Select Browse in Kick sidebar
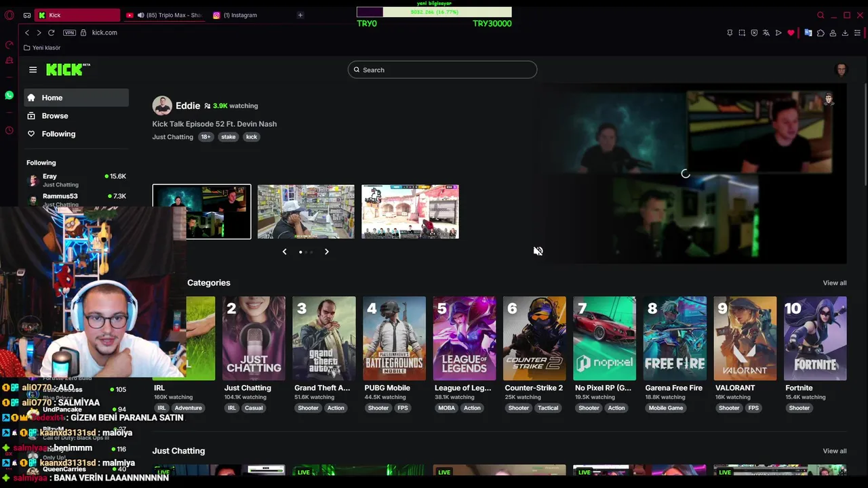 pos(76,116)
